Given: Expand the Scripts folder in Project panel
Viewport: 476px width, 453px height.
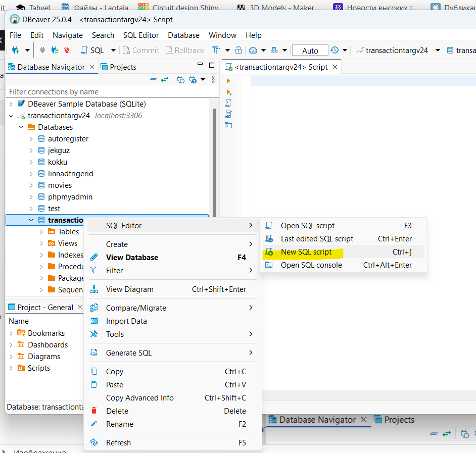Looking at the screenshot, I should pos(11,368).
